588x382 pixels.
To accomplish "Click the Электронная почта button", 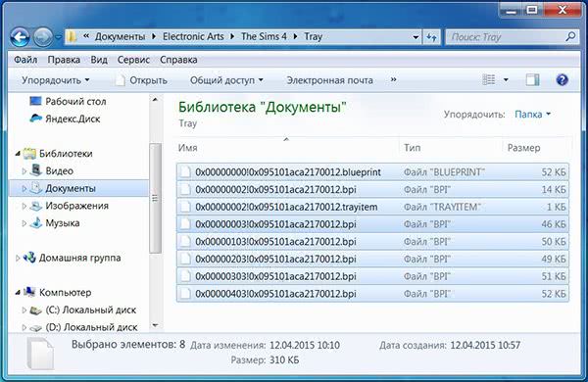I will (329, 80).
